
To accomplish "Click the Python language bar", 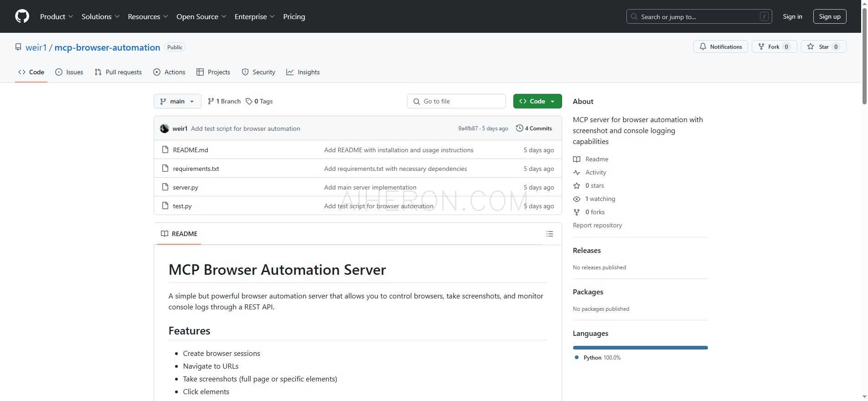I will click(640, 348).
